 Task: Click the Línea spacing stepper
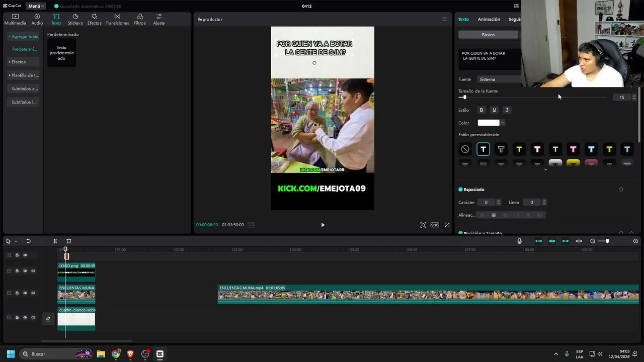click(544, 202)
